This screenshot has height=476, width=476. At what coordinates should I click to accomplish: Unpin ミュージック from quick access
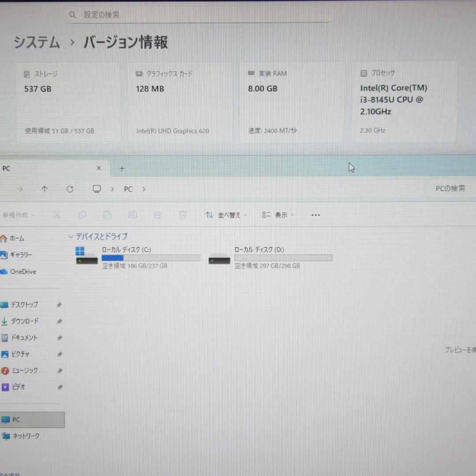[x=59, y=370]
